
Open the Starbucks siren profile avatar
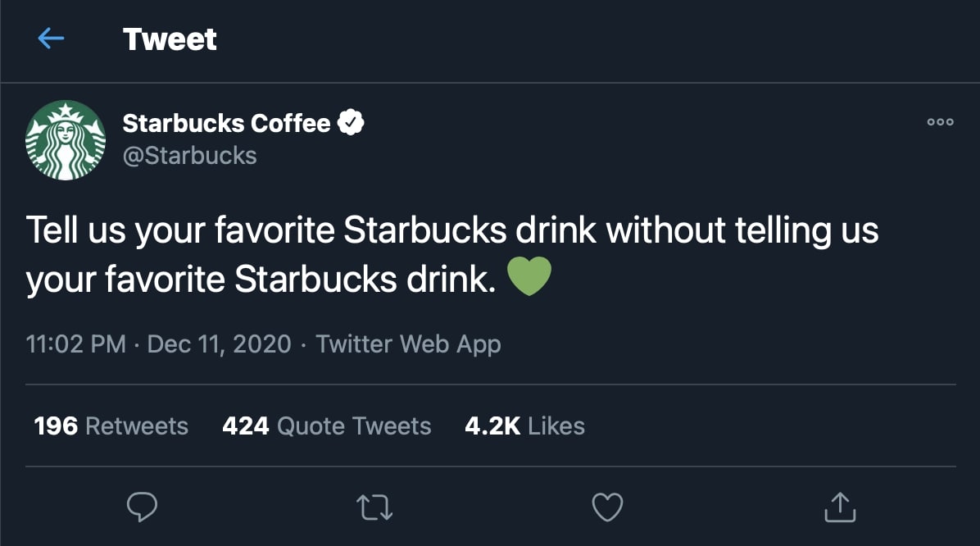[66, 140]
